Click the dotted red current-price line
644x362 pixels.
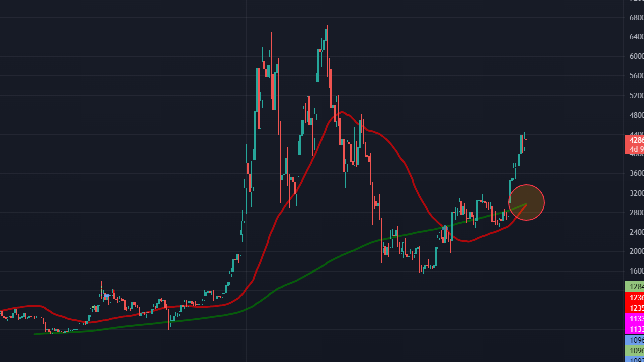[x=312, y=140]
